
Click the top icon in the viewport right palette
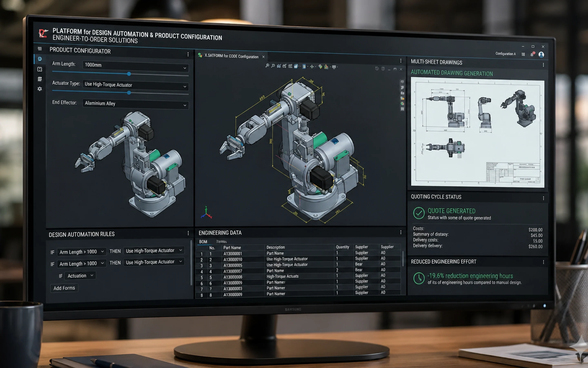[x=402, y=82]
